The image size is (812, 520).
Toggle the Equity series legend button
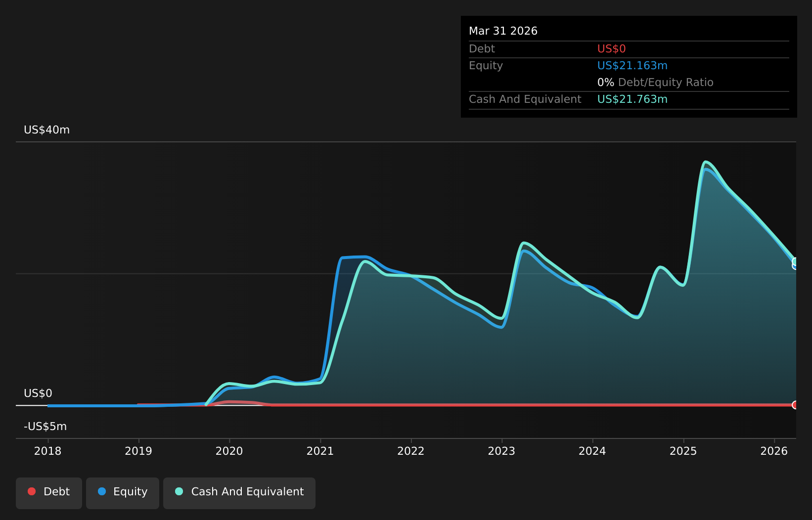click(x=122, y=493)
